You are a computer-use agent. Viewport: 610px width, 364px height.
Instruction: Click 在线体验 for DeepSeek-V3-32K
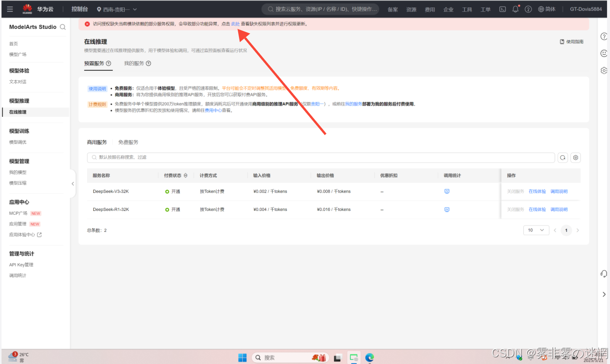tap(537, 191)
